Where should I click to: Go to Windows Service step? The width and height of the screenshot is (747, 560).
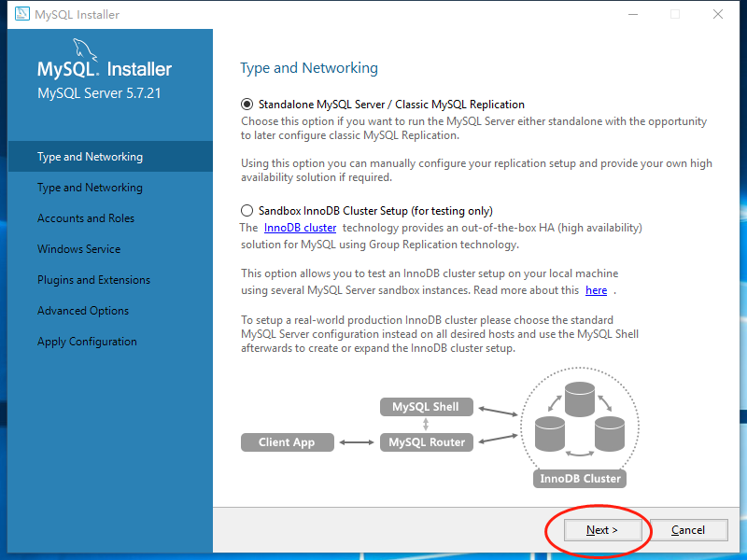coord(79,249)
